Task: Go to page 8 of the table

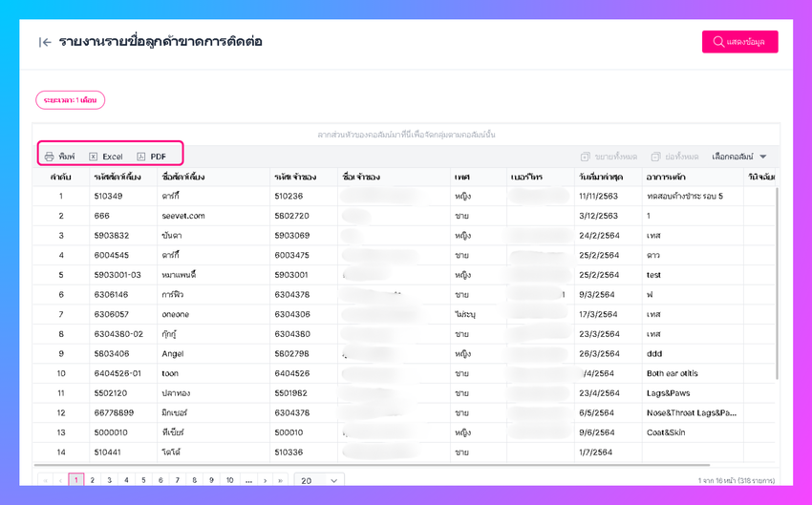Action: 194,480
